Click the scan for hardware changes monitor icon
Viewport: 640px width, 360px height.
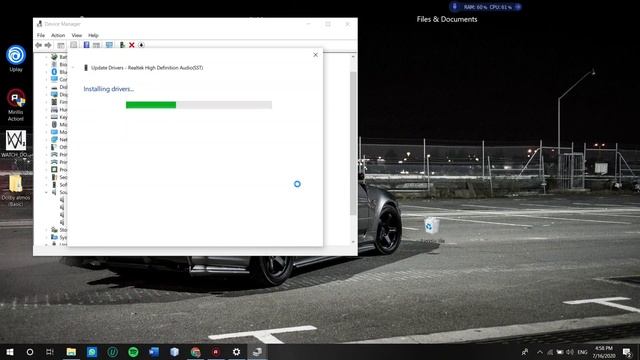point(109,45)
